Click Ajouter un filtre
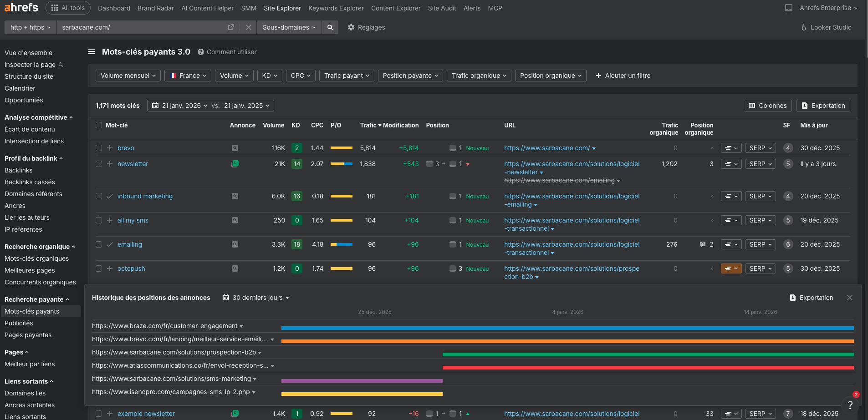 pos(622,76)
